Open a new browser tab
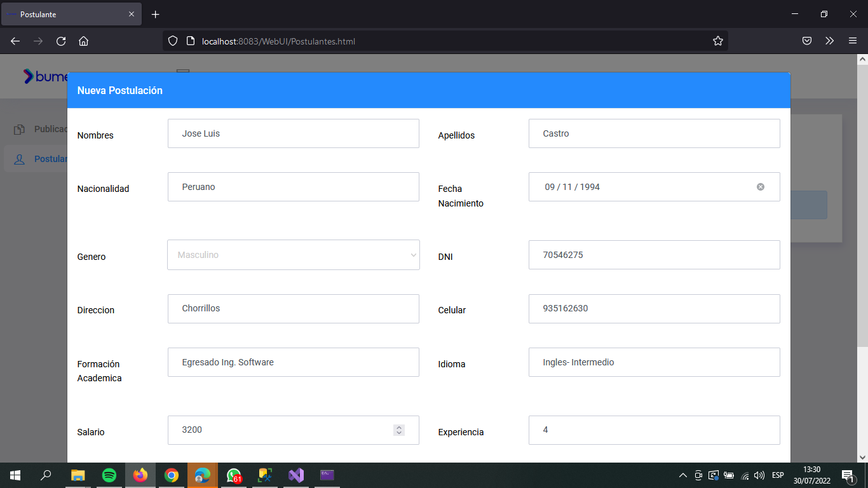The height and width of the screenshot is (488, 868). click(x=155, y=13)
